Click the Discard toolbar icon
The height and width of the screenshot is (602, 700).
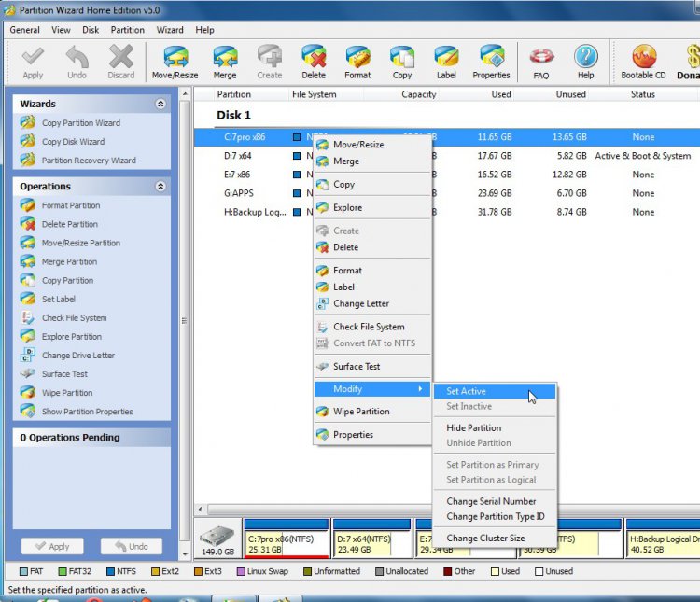(121, 63)
